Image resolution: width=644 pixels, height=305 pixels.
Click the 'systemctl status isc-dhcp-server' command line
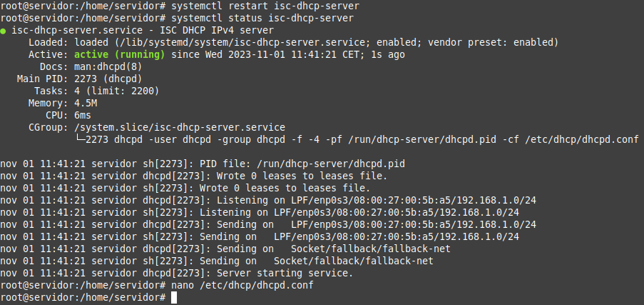[x=262, y=19]
